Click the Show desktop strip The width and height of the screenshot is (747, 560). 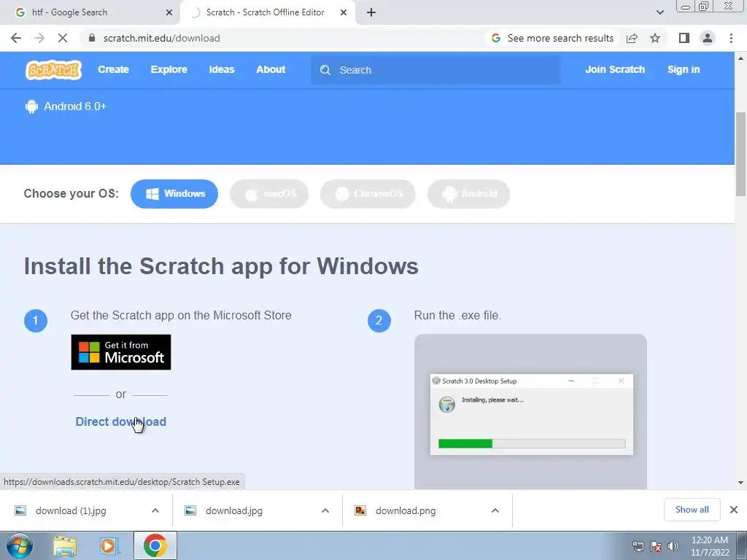tap(742, 545)
